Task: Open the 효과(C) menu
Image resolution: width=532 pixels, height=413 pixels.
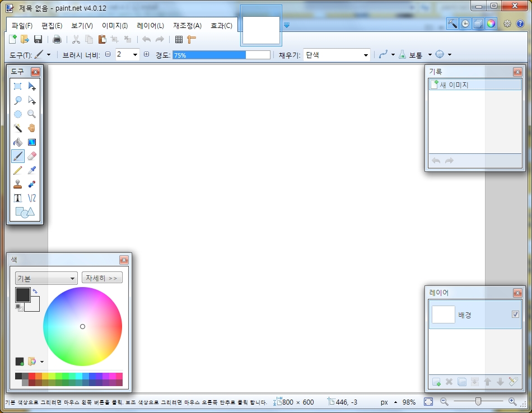Action: click(221, 26)
